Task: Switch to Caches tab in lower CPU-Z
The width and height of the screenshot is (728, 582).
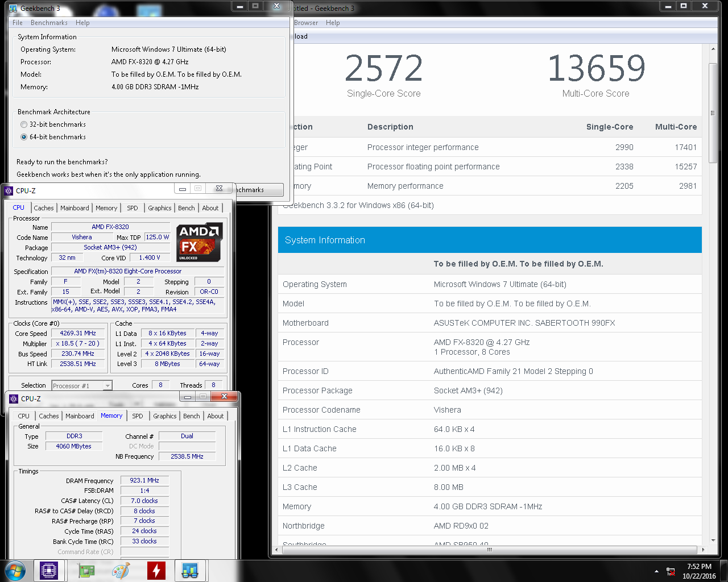Action: coord(49,416)
